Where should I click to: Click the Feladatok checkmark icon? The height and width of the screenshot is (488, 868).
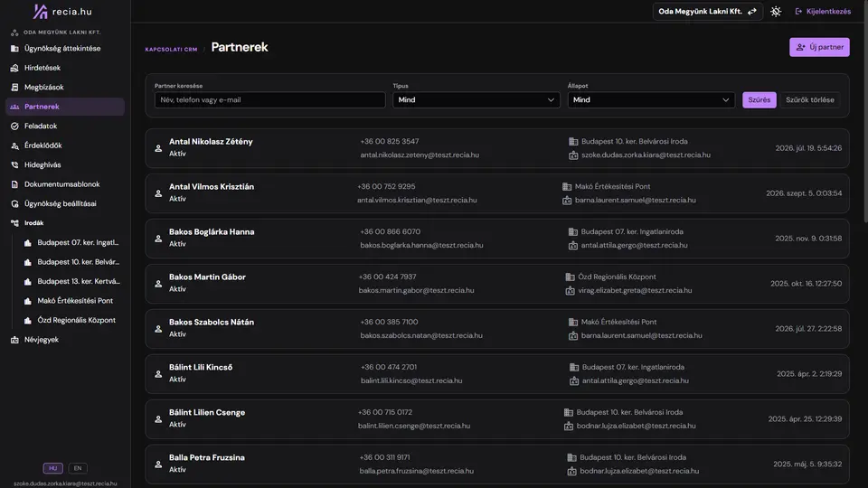coord(14,127)
